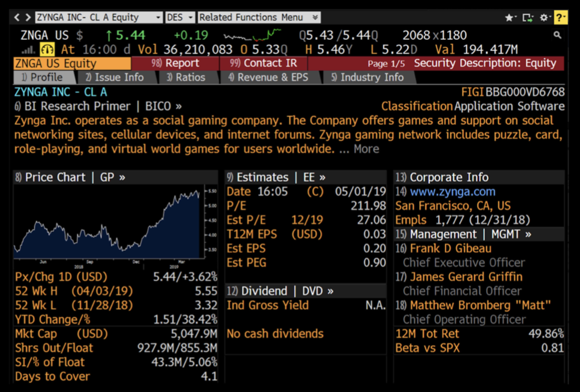Open the export window icon
Image resolution: width=580 pixels, height=392 pixels.
(x=528, y=17)
